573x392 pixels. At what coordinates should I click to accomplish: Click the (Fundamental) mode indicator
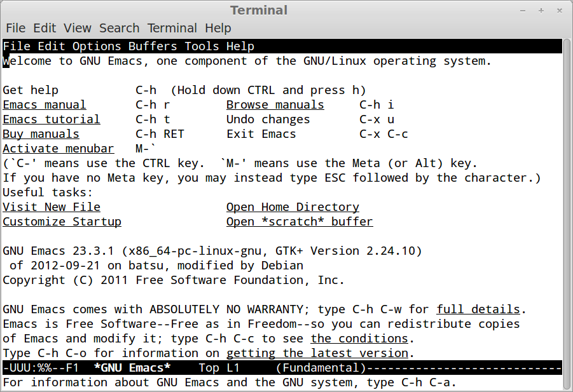(321, 368)
